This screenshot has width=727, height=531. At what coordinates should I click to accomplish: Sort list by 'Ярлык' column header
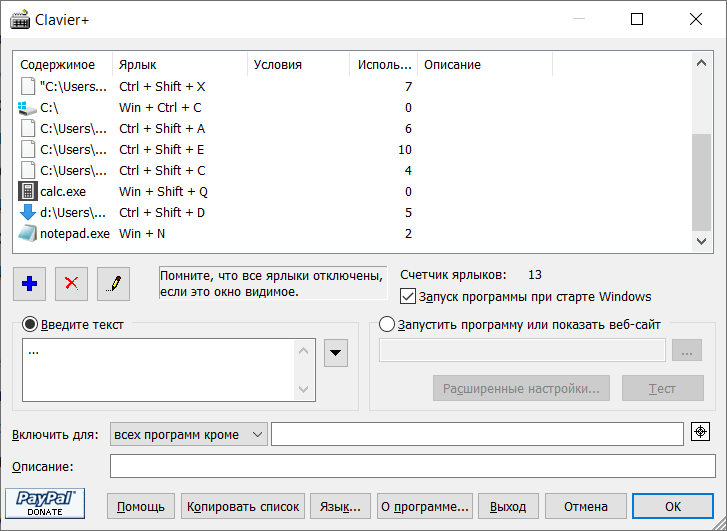179,64
